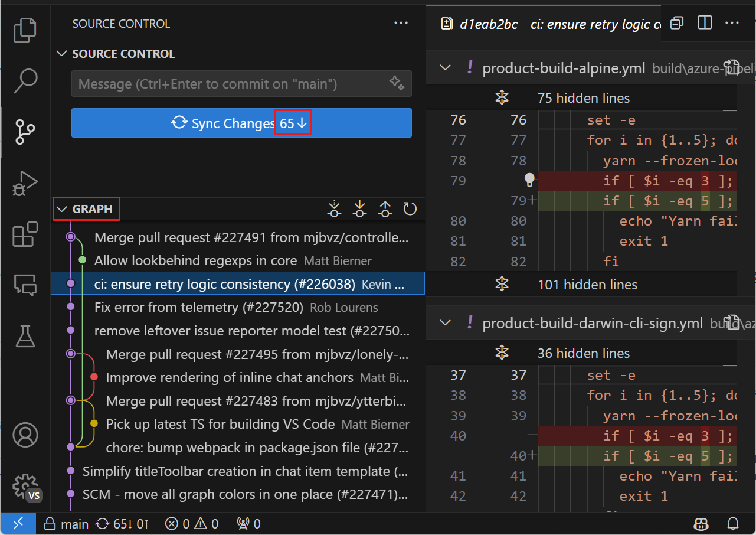Refresh the commit graph
Image resolution: width=756 pixels, height=535 pixels.
(x=410, y=208)
